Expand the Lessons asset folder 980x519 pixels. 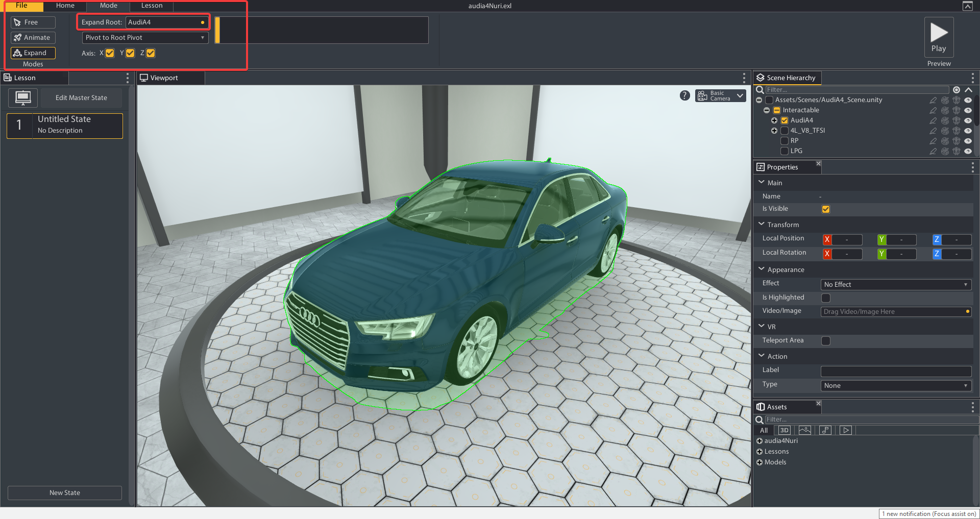(x=759, y=452)
